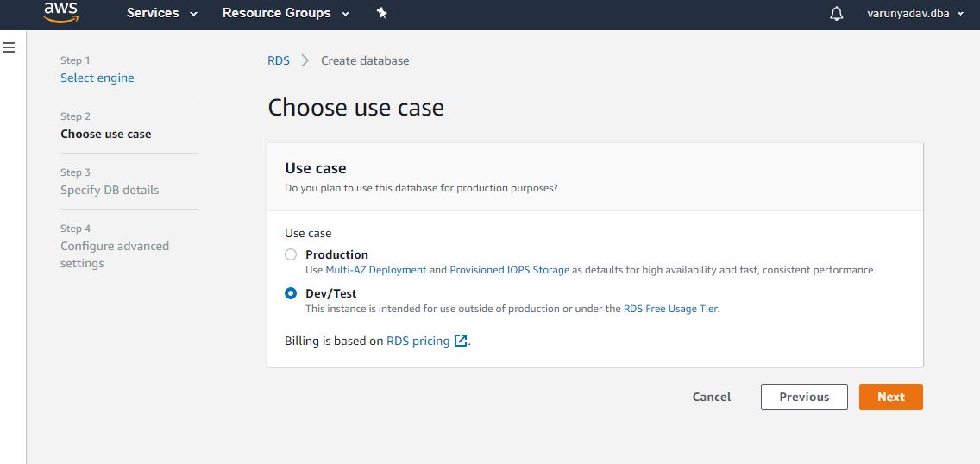Open the varunyadav.dba account menu
980x464 pixels.
914,13
